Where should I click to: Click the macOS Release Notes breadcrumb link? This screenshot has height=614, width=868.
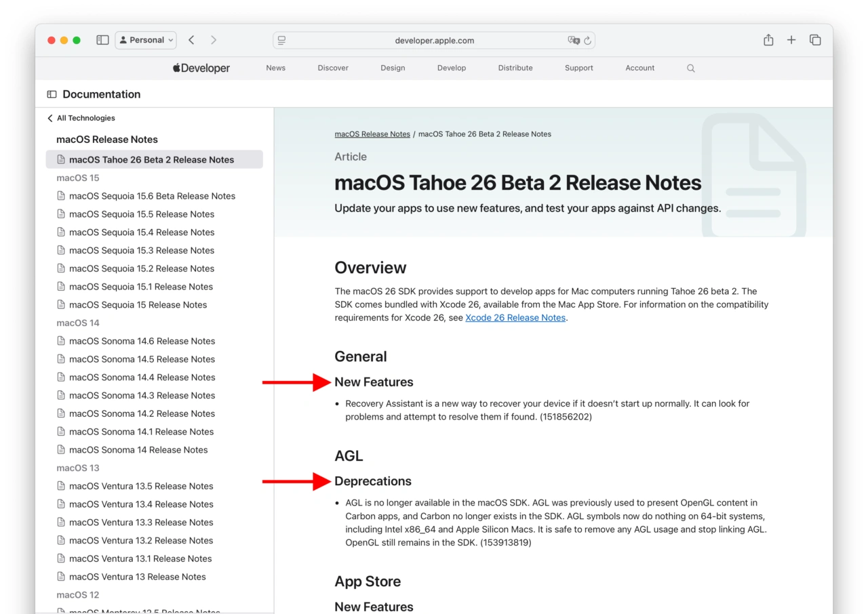pyautogui.click(x=372, y=134)
